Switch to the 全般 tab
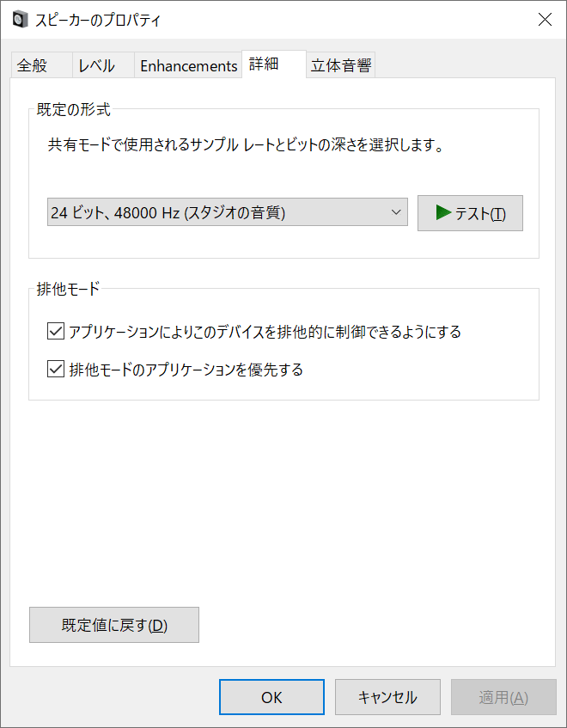The width and height of the screenshot is (567, 728). pos(32,65)
